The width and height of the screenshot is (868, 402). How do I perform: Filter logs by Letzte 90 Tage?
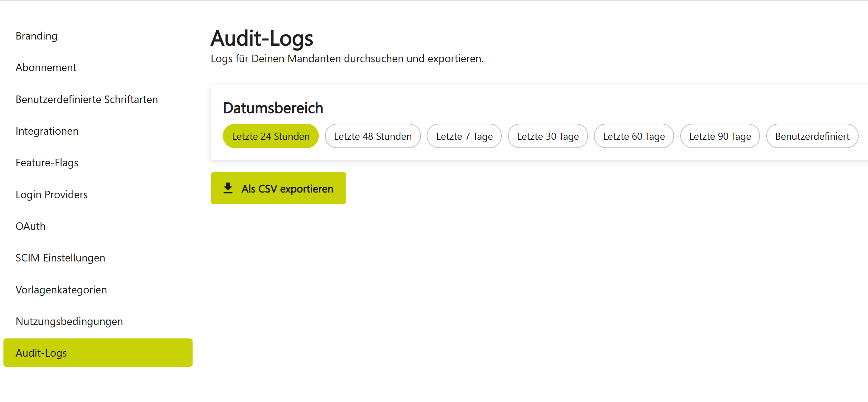coord(719,136)
